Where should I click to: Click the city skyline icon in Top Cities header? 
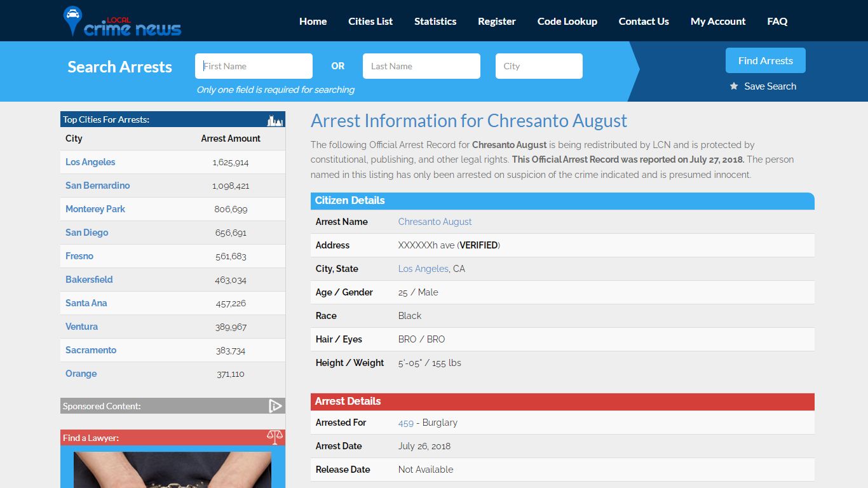coord(275,120)
